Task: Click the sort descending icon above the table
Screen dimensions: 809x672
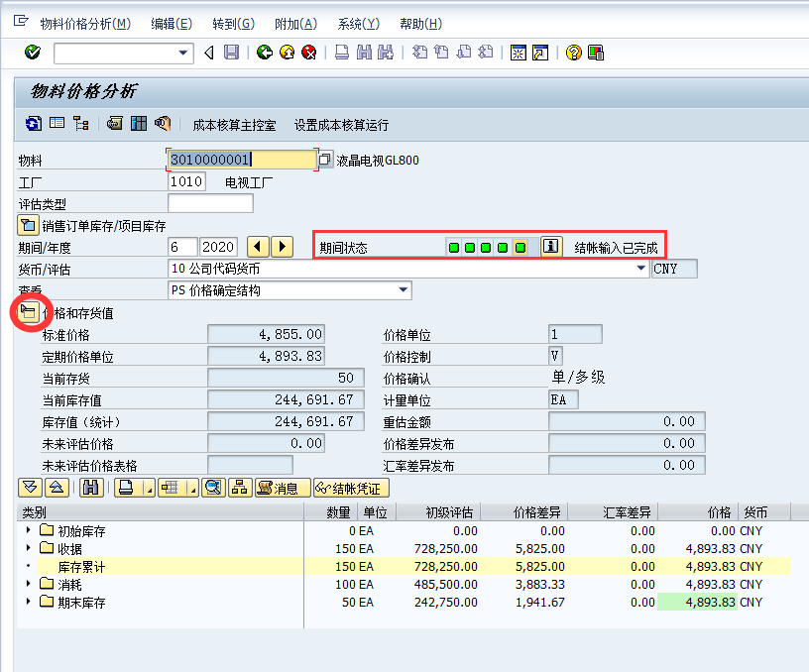Action: point(29,488)
